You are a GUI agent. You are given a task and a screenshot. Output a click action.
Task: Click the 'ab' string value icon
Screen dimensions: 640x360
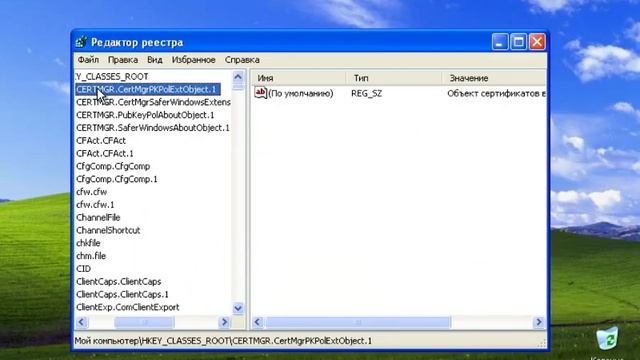click(x=261, y=93)
